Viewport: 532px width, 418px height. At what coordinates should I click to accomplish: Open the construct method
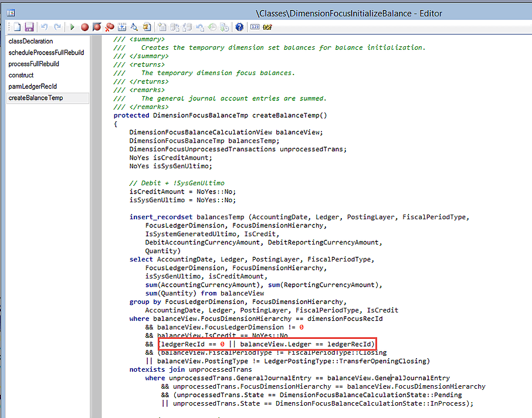click(21, 75)
